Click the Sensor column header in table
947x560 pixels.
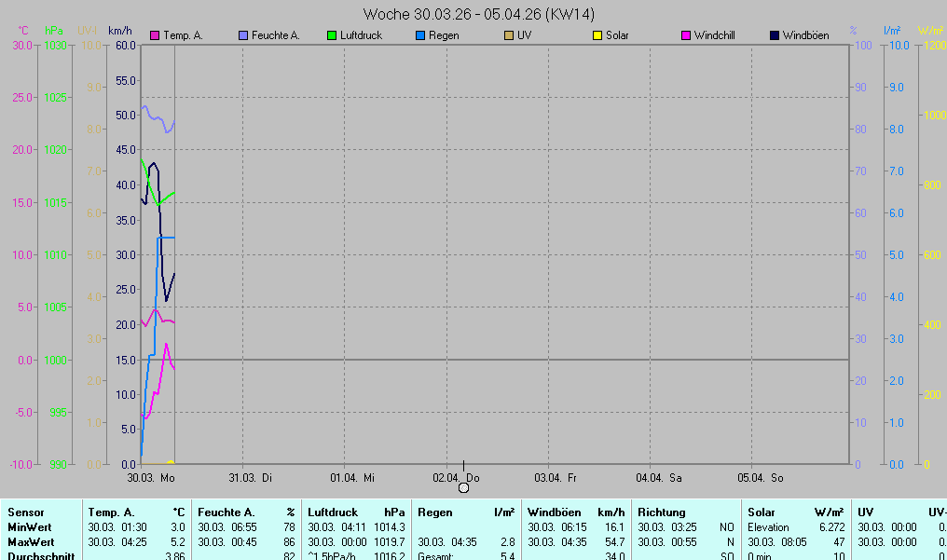click(x=25, y=512)
